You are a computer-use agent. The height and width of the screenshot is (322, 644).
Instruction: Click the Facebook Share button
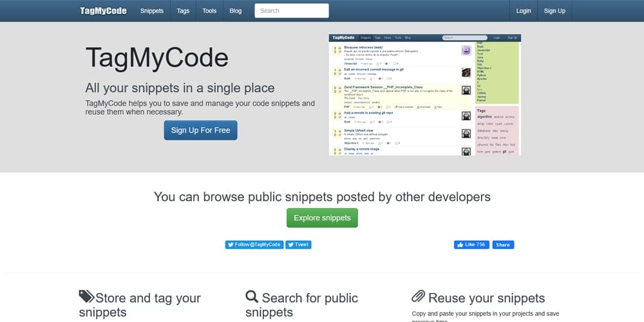point(503,245)
